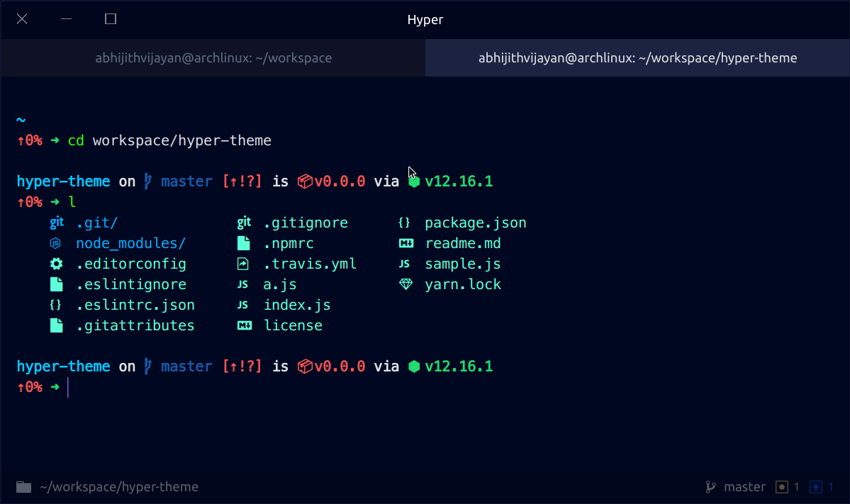This screenshot has width=850, height=504.
Task: Click the node icon beside node_modules/
Action: point(56,243)
